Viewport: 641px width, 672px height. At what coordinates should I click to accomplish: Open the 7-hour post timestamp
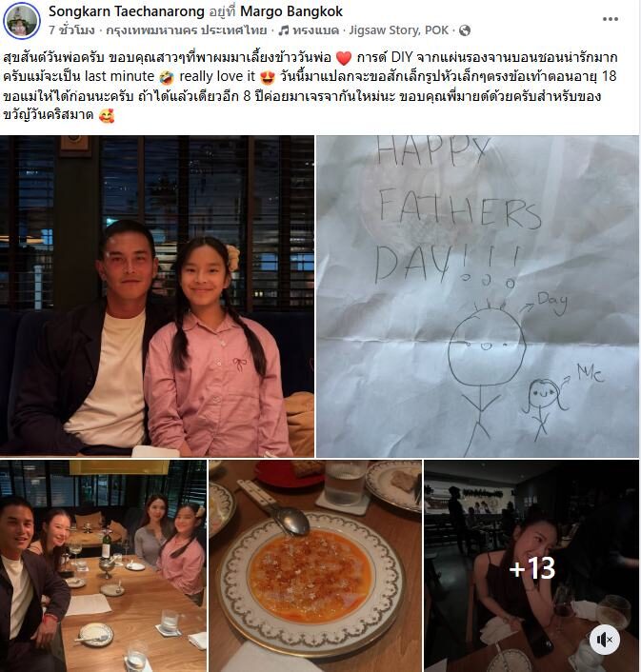71,30
